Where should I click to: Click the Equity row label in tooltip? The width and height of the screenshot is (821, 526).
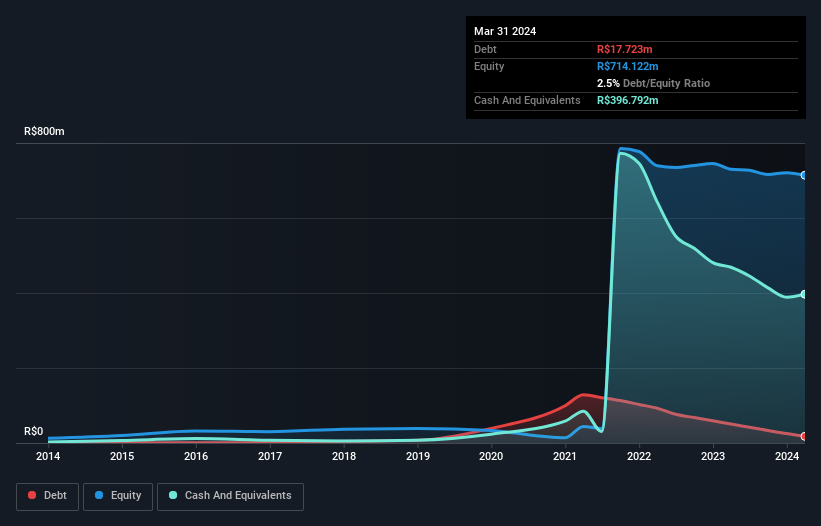tap(489, 66)
